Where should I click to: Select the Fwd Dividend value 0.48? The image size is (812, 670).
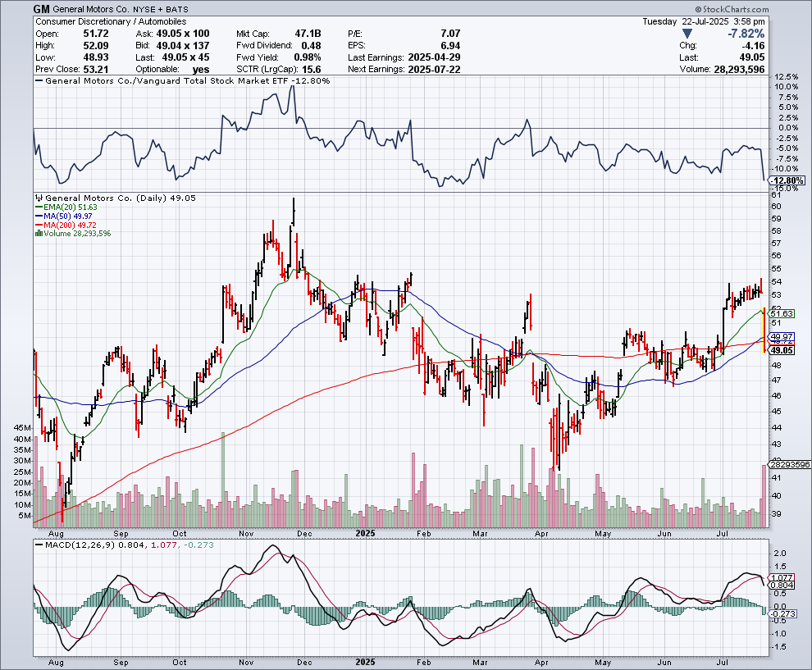click(x=311, y=46)
